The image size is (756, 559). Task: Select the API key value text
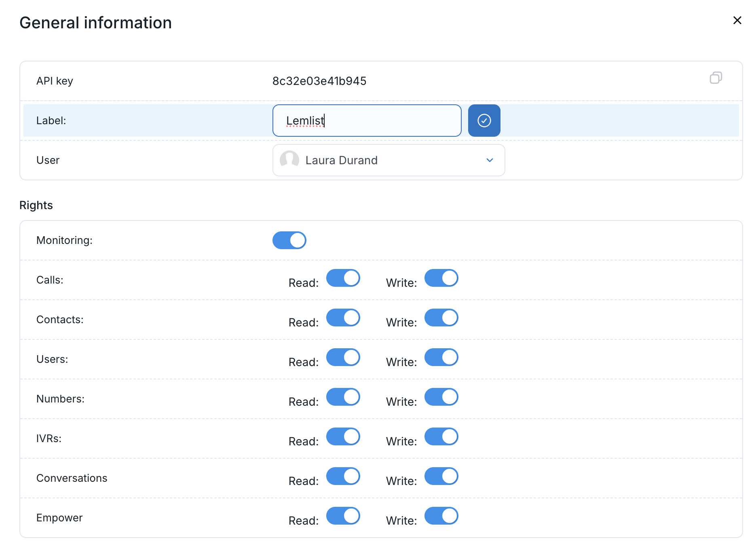click(319, 81)
